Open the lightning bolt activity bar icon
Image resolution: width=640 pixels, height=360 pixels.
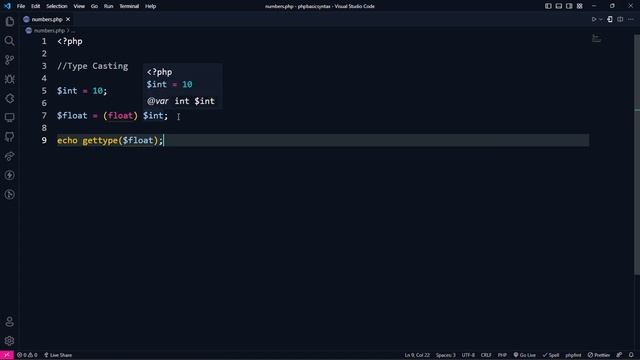point(9,175)
